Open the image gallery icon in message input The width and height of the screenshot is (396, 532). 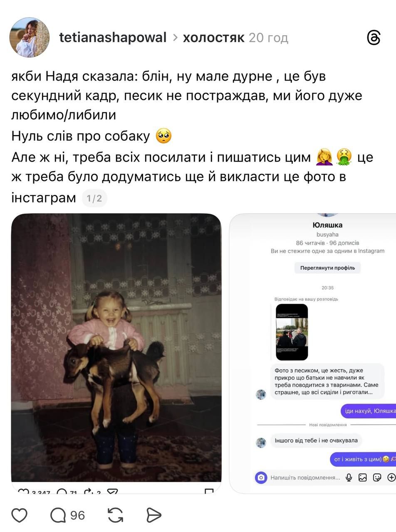[363, 478]
